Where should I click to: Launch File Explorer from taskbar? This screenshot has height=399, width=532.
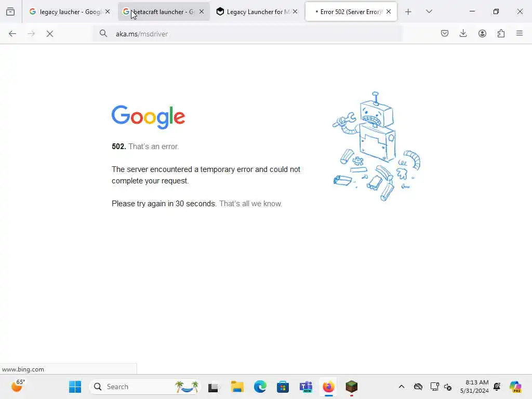[237, 387]
